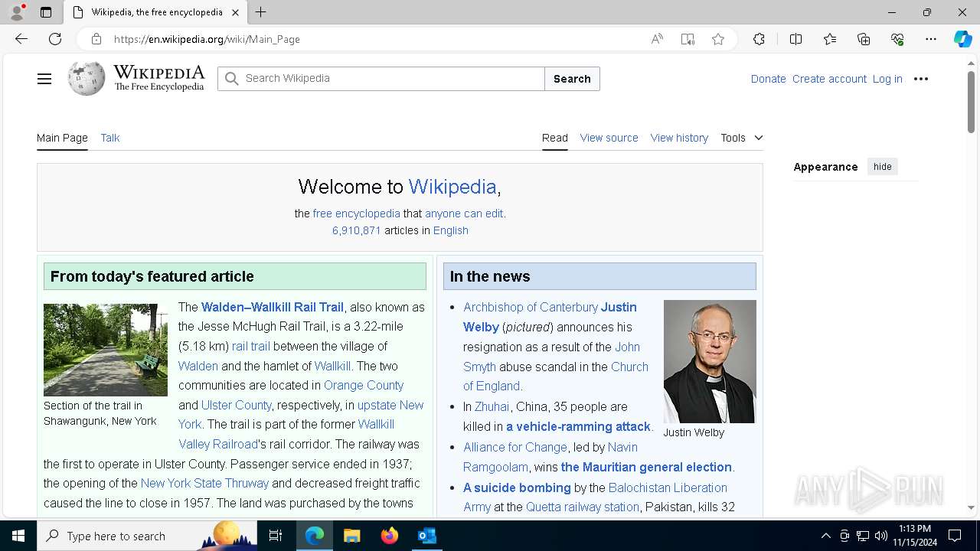980x551 pixels.
Task: Open New York State Thruway link
Action: (x=204, y=483)
